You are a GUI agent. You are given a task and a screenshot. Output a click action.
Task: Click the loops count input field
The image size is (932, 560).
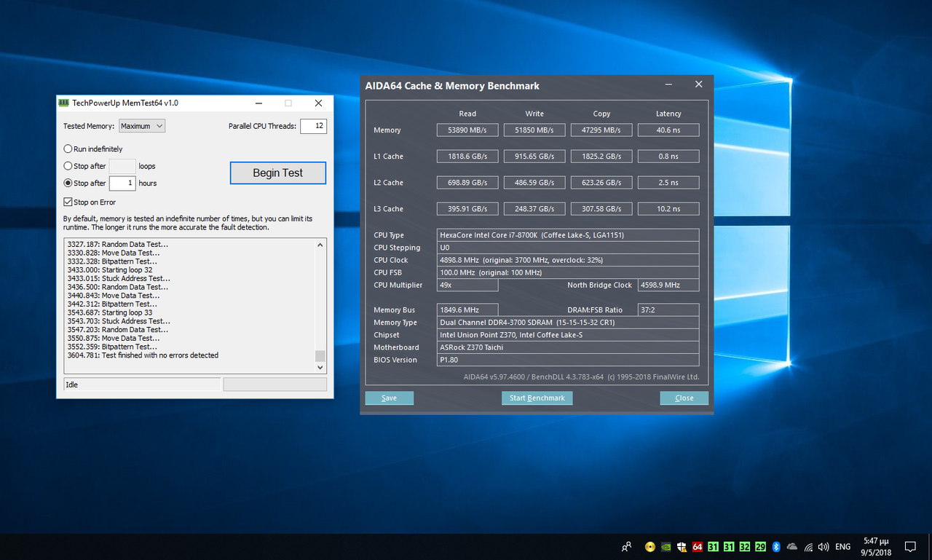[122, 166]
